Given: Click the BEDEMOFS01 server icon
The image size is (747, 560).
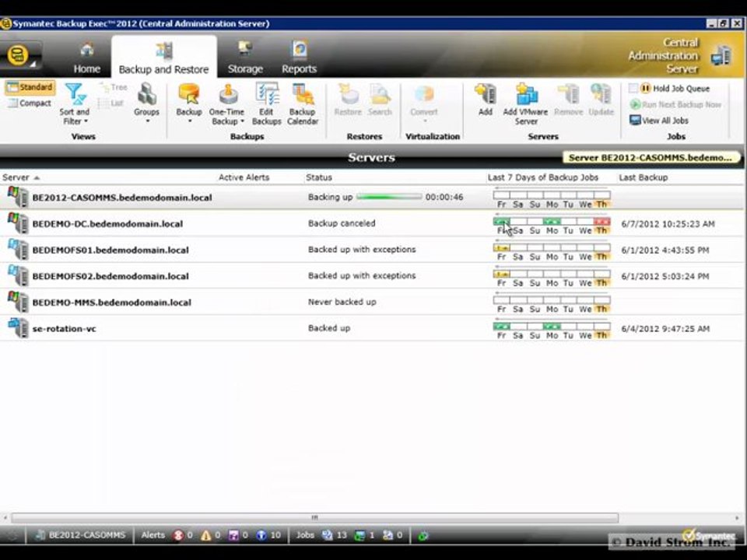Looking at the screenshot, I should 18,250.
